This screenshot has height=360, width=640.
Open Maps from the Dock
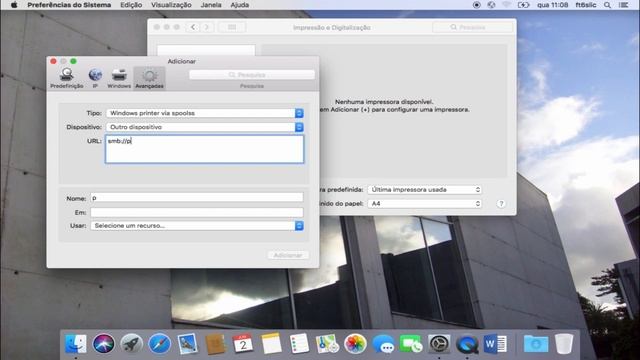pyautogui.click(x=327, y=344)
